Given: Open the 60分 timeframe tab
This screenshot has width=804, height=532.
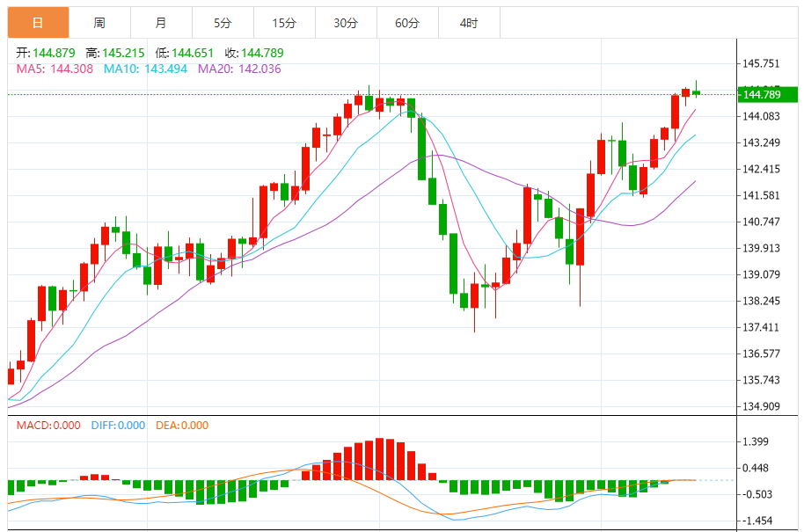Looking at the screenshot, I should click(x=407, y=23).
